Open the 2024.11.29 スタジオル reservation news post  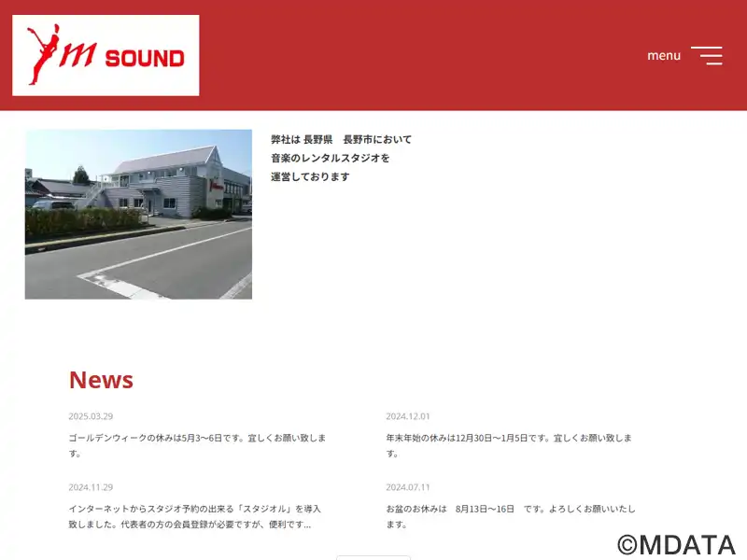coord(195,517)
